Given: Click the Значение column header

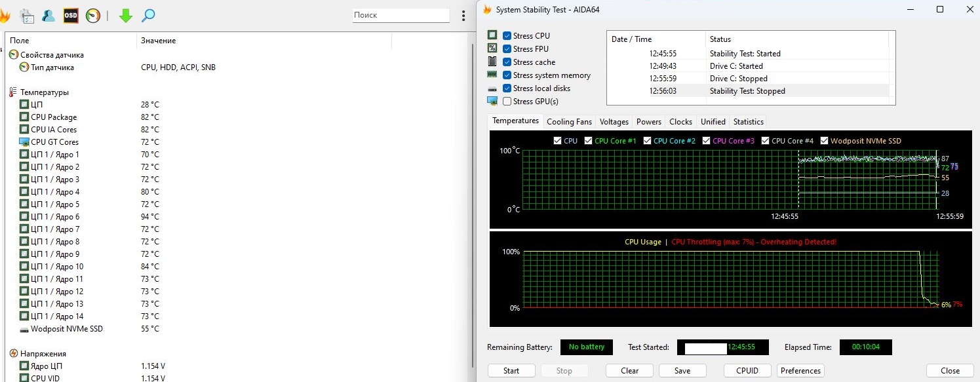Looking at the screenshot, I should [264, 41].
